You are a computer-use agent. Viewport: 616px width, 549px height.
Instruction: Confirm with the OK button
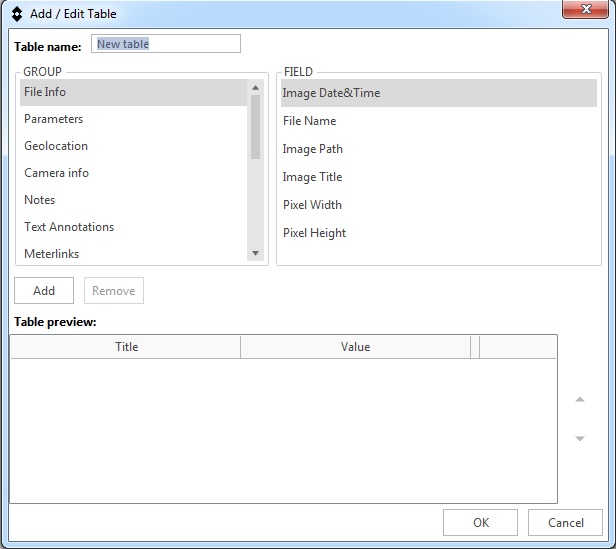[x=480, y=522]
